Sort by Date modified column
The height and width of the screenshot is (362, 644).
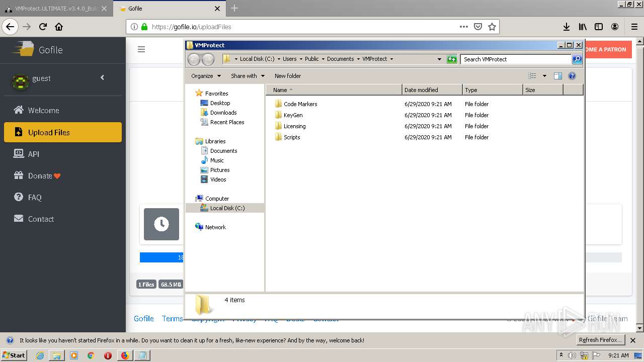(x=432, y=90)
